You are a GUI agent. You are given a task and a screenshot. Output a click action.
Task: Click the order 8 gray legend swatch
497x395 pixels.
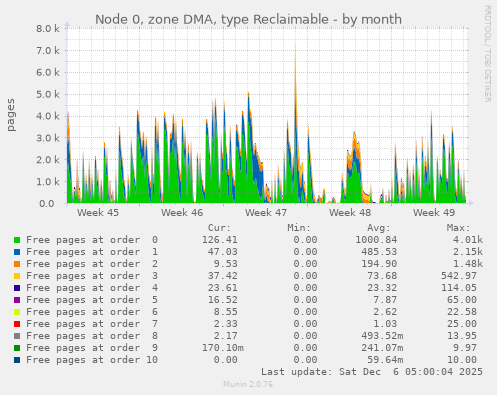(17, 336)
